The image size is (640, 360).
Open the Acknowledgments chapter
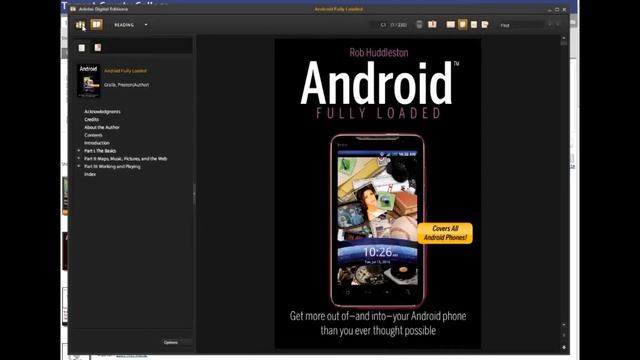point(102,111)
